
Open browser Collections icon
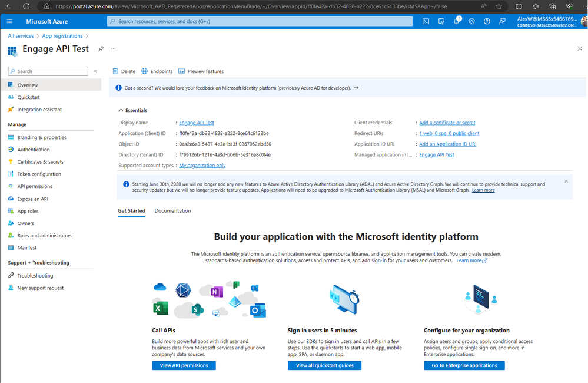click(x=552, y=6)
